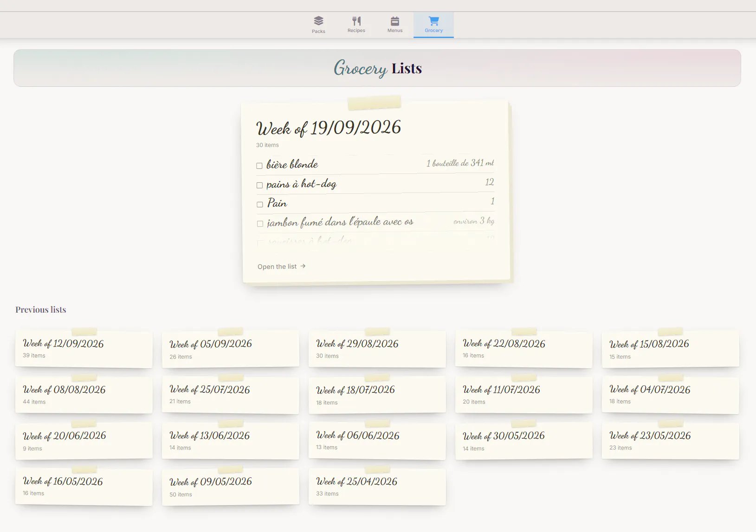Click the Week of 19/09/2026 heading
Viewport: 756px width, 532px height.
click(329, 128)
